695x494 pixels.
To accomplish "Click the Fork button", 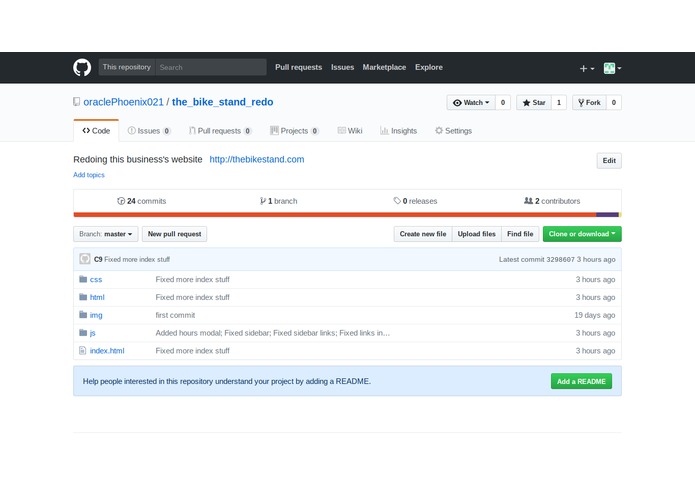I will 590,102.
